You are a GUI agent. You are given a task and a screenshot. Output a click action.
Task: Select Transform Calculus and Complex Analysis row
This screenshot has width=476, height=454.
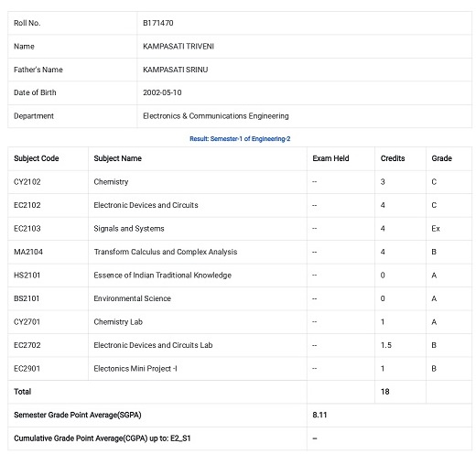tap(240, 252)
